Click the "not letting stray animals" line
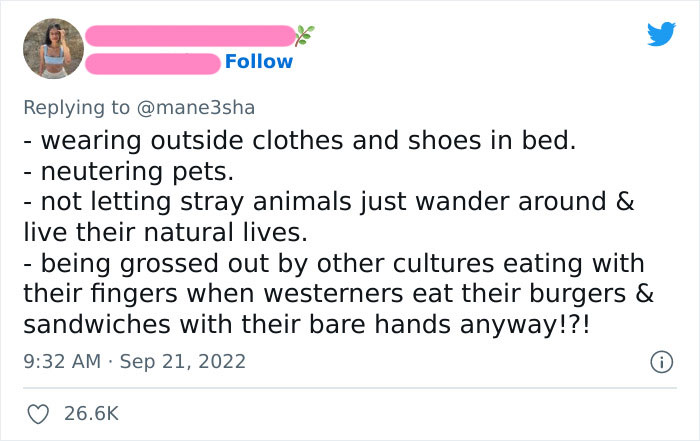 330,201
